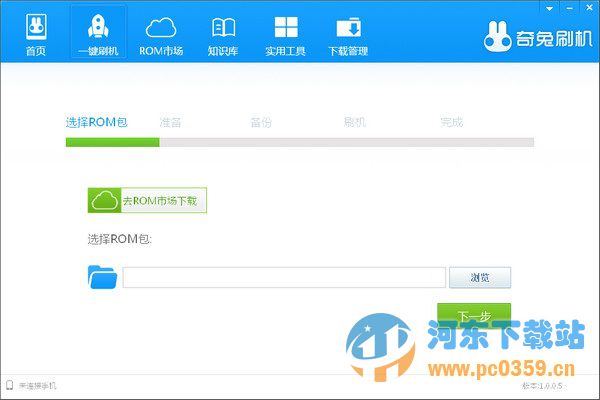Focus the ROM package path input field
Screen dimensions: 600x400
284,278
